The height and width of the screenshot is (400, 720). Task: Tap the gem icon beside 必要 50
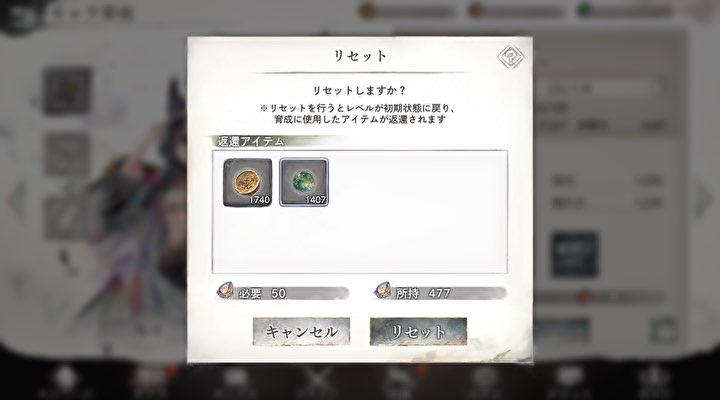point(225,291)
